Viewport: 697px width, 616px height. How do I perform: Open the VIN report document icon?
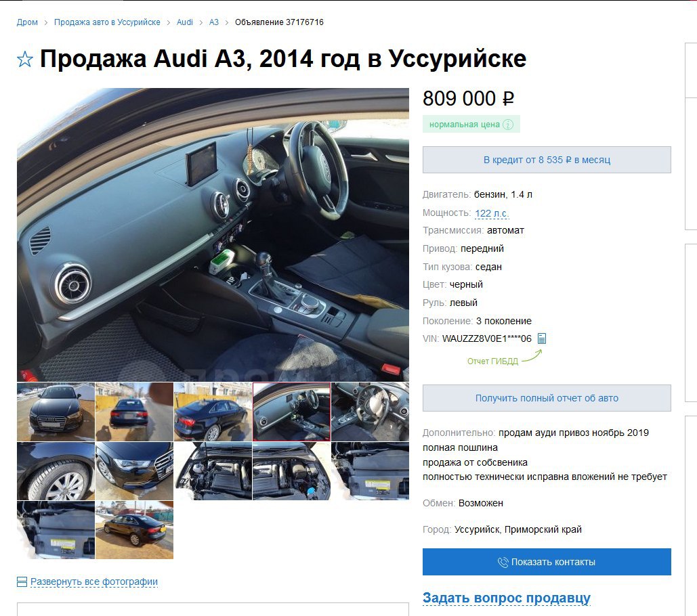[x=541, y=339]
